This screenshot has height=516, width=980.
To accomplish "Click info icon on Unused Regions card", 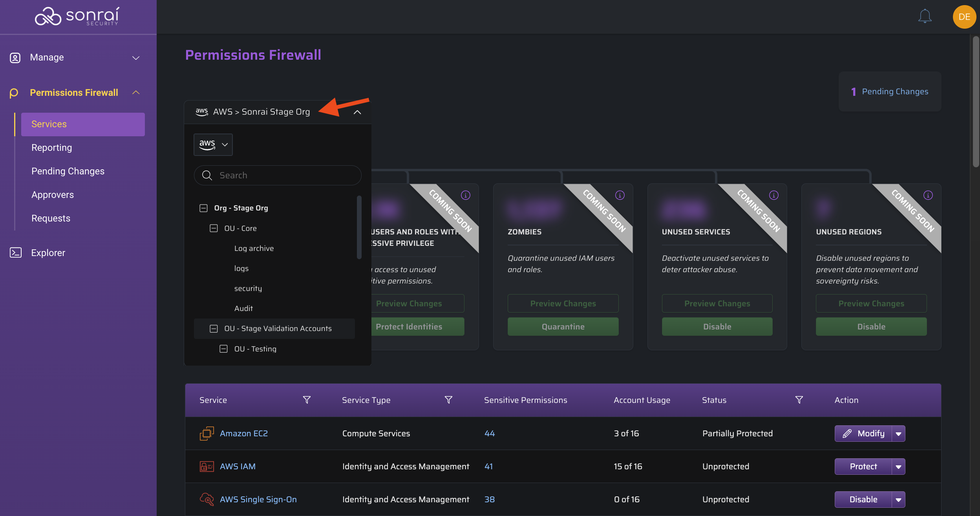I will [928, 195].
